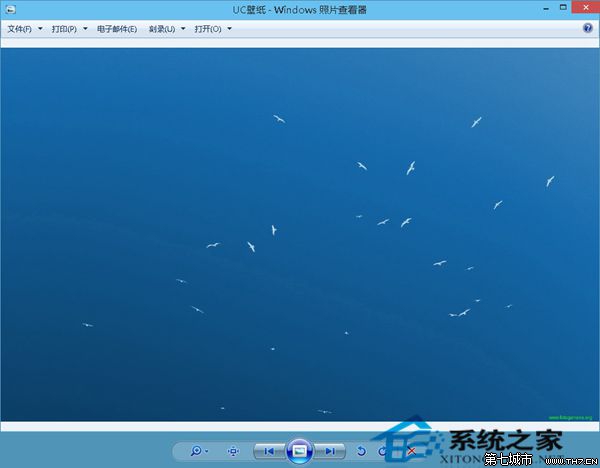Image resolution: width=600 pixels, height=468 pixels.
Task: Click the magnifier zoom icon
Action: (196, 451)
